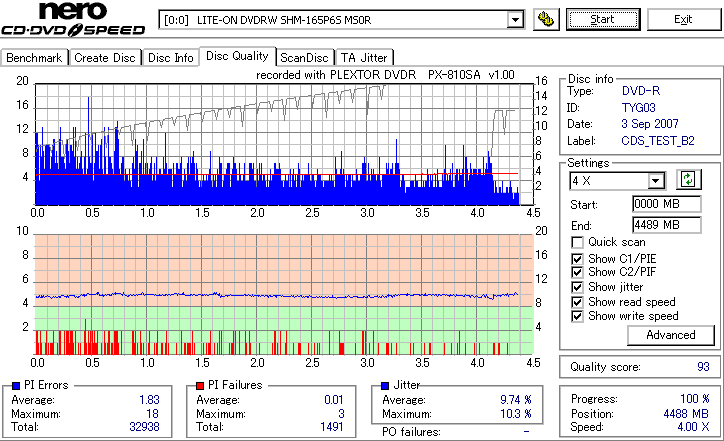Go to the Disc Info tab
Image resolution: width=724 pixels, height=441 pixels.
click(x=170, y=58)
